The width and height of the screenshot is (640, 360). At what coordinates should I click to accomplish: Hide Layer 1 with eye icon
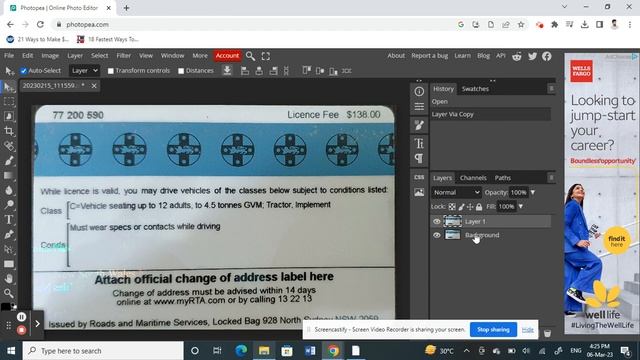pos(437,222)
